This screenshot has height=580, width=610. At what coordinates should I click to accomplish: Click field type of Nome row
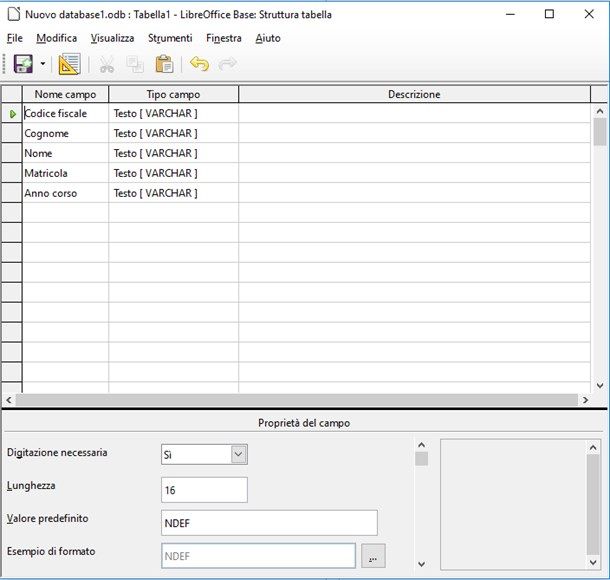[174, 153]
